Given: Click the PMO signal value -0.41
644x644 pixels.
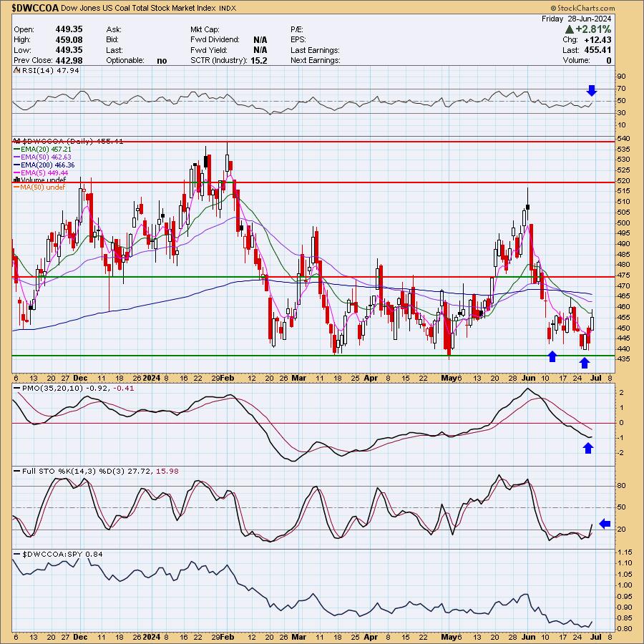Looking at the screenshot, I should [x=123, y=388].
